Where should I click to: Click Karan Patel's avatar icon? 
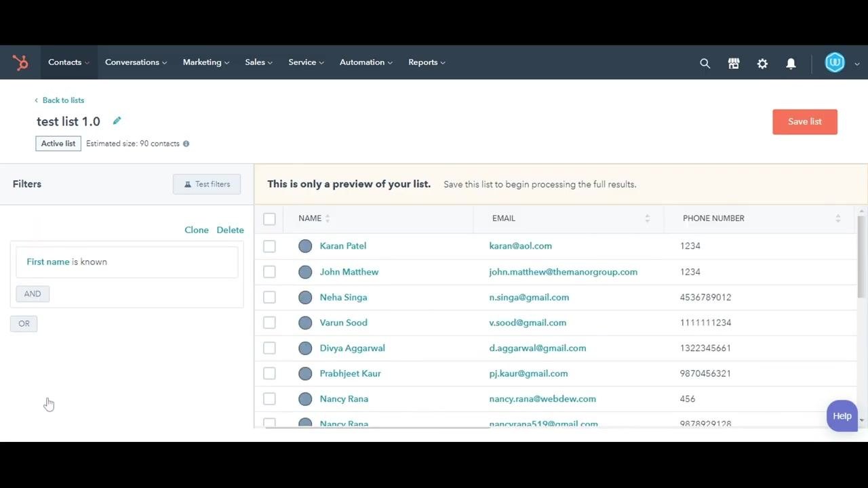click(305, 246)
